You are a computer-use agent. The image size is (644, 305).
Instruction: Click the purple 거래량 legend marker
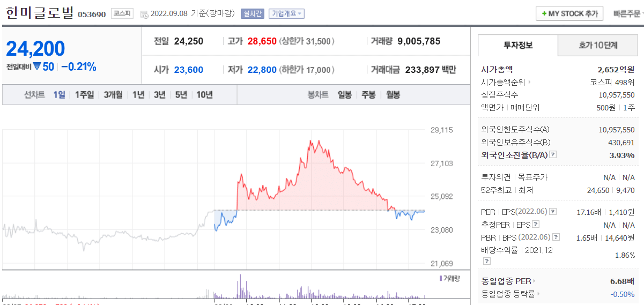coord(441,278)
